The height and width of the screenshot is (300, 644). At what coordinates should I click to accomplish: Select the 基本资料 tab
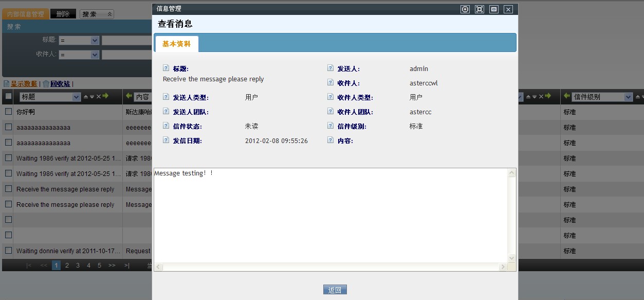[x=176, y=44]
